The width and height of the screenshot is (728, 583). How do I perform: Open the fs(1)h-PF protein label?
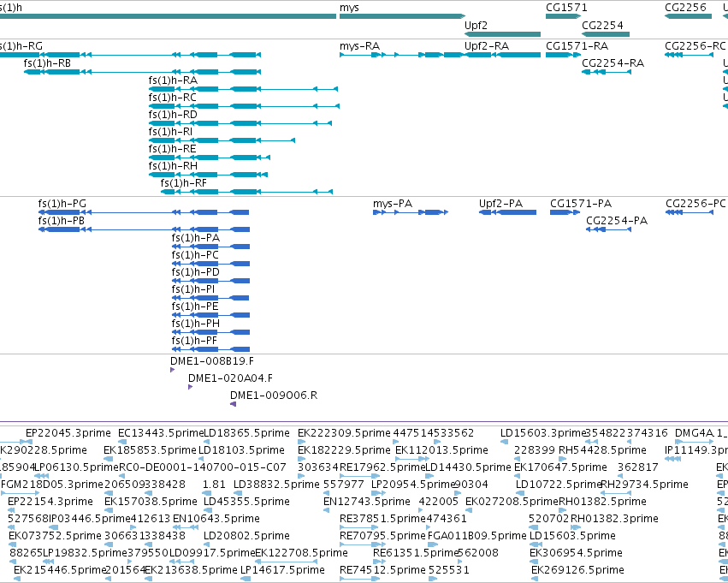pyautogui.click(x=194, y=341)
